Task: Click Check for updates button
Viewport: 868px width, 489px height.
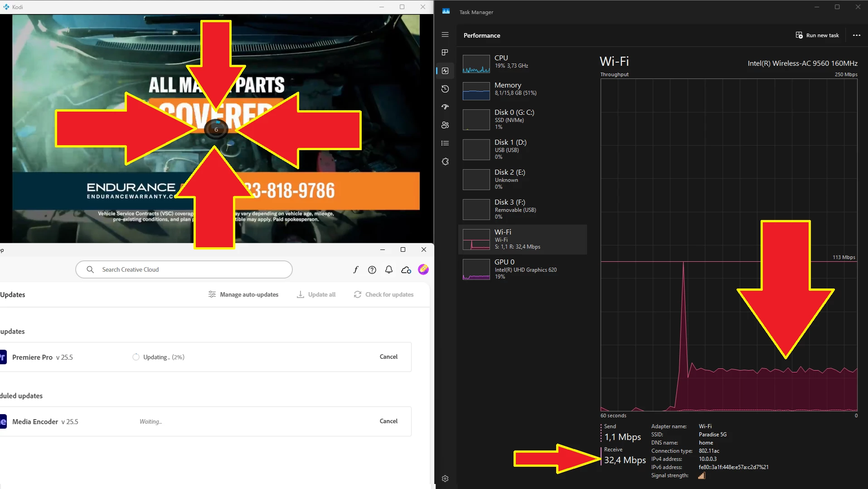Action: (x=384, y=294)
